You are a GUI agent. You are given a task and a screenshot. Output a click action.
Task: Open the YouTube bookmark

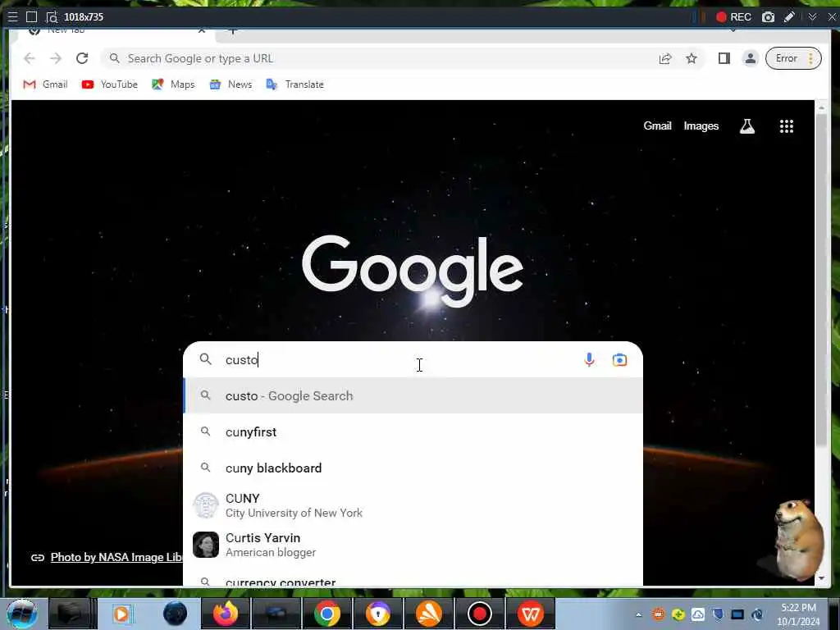click(x=110, y=84)
